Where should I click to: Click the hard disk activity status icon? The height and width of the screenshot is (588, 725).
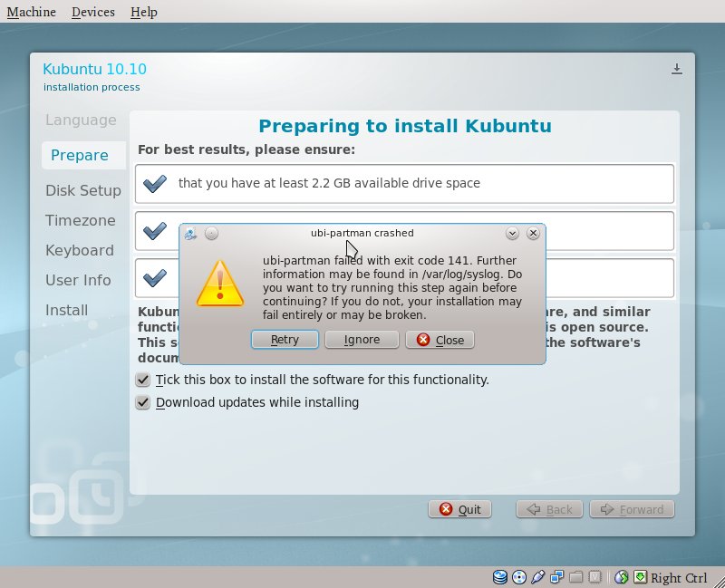click(x=500, y=577)
